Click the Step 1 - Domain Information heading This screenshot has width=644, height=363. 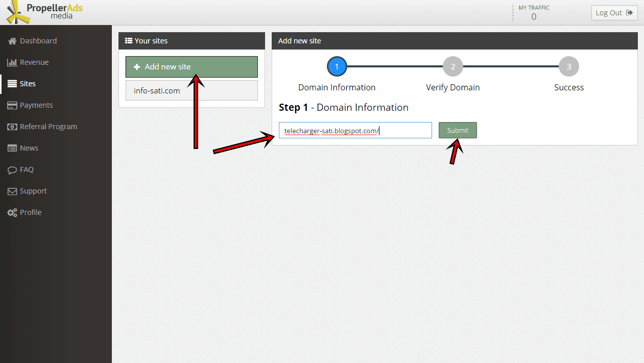pyautogui.click(x=344, y=108)
